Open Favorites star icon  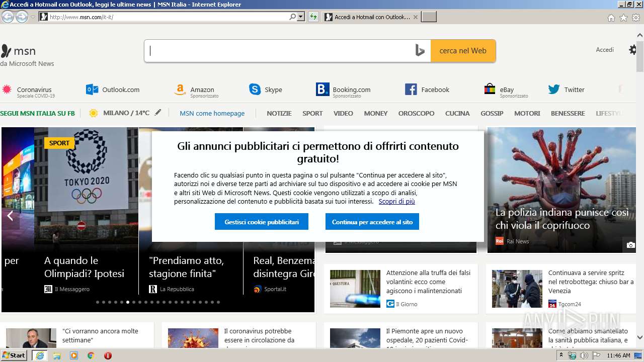(623, 18)
